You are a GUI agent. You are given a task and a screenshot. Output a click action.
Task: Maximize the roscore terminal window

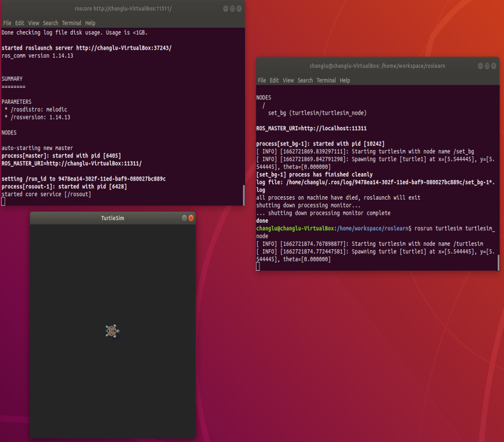[232, 9]
